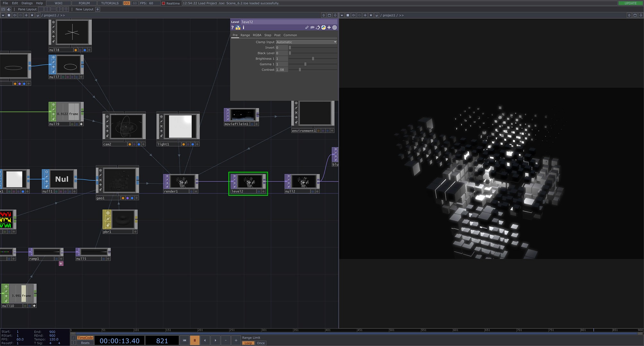Click the comment bubble icon for level2
This screenshot has height=346, width=644.
pos(312,28)
